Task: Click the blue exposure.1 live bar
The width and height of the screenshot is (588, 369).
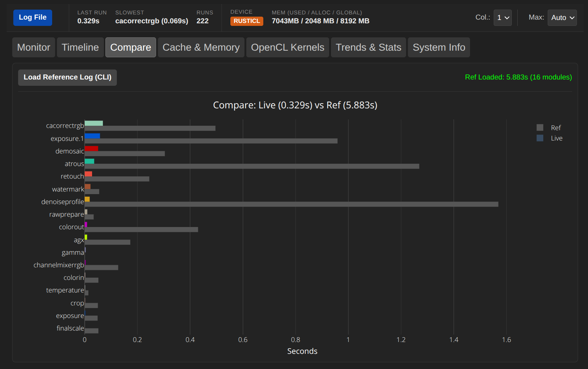Action: [92, 136]
